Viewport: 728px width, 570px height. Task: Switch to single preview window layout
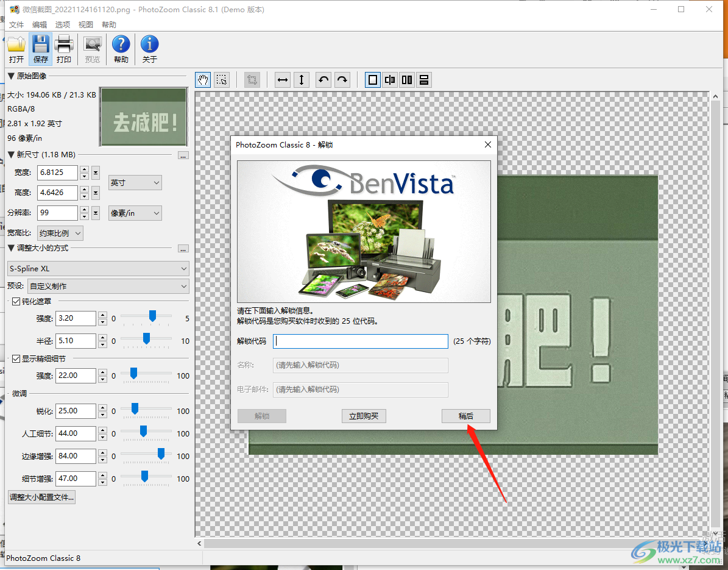point(372,80)
